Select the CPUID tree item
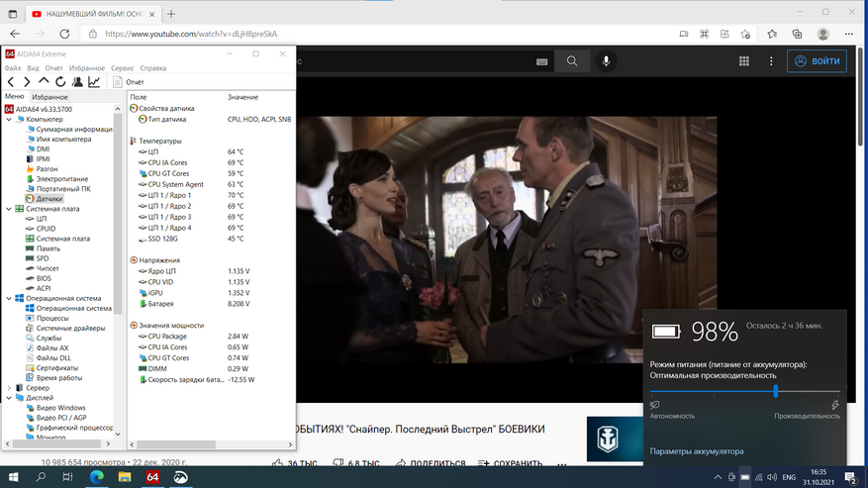The image size is (868, 488). point(41,229)
